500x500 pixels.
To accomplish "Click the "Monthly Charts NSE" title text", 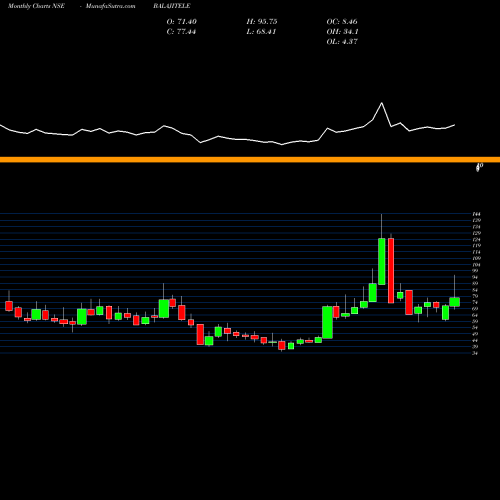I will pos(36,6).
